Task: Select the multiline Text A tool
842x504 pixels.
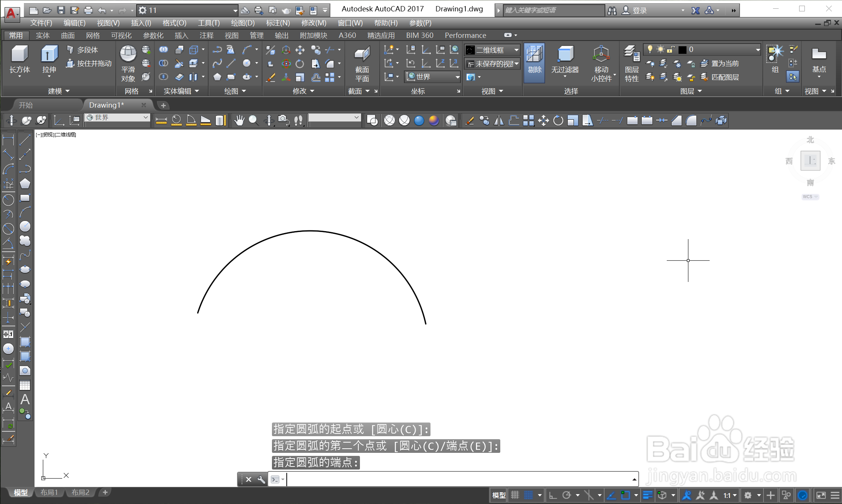Action: [25, 399]
